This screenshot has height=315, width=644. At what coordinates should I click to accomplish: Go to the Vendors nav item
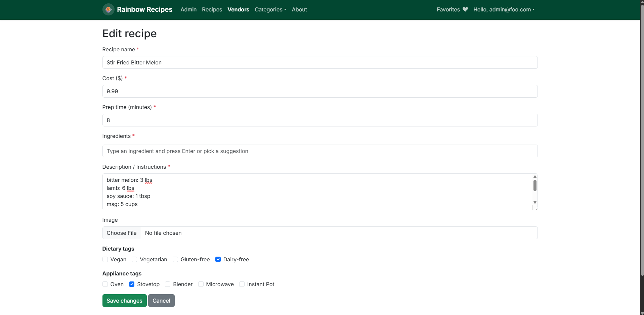(x=238, y=9)
